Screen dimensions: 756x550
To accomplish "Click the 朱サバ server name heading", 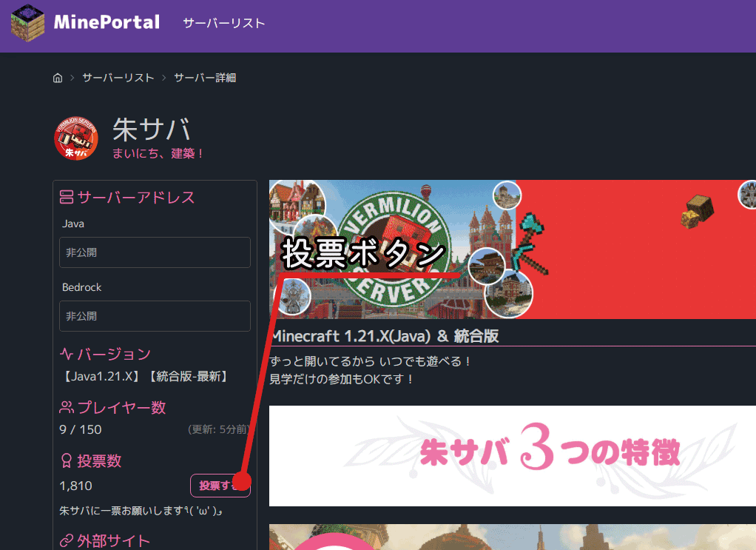I will (x=152, y=130).
